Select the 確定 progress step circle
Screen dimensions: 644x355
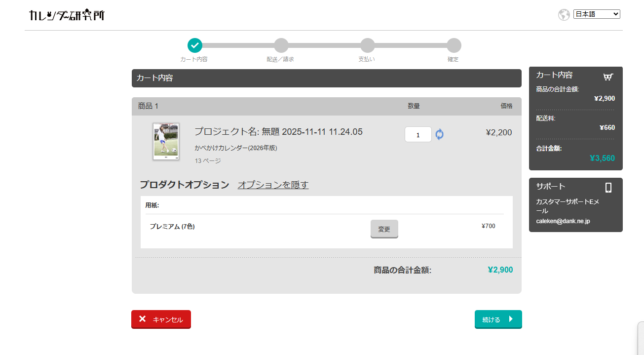point(454,45)
